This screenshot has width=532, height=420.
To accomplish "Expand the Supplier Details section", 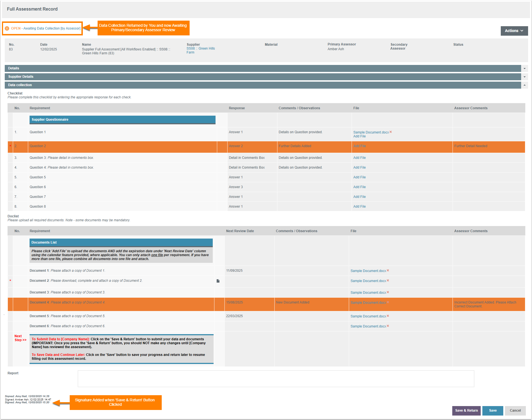I will click(x=524, y=77).
